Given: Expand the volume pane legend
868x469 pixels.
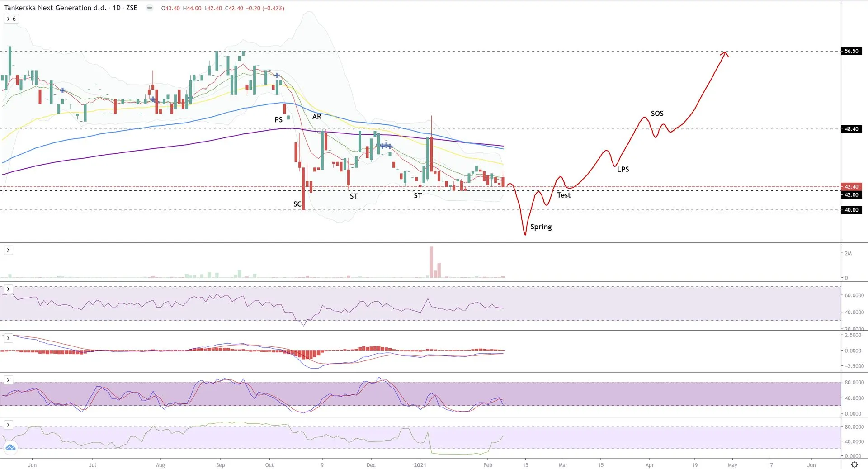Looking at the screenshot, I should pos(8,250).
